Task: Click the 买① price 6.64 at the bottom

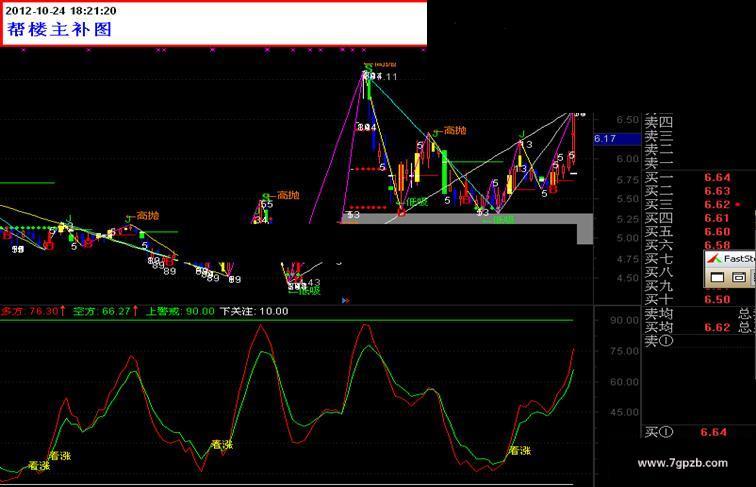Action: [713, 432]
